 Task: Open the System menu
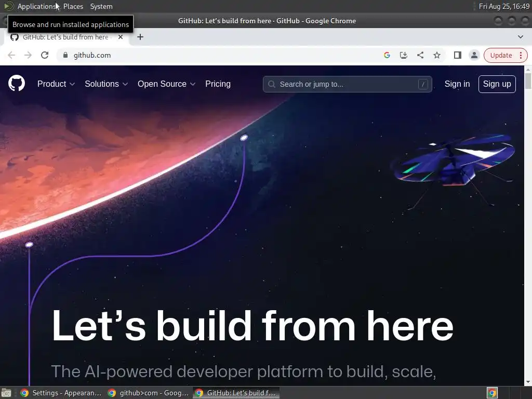click(101, 6)
